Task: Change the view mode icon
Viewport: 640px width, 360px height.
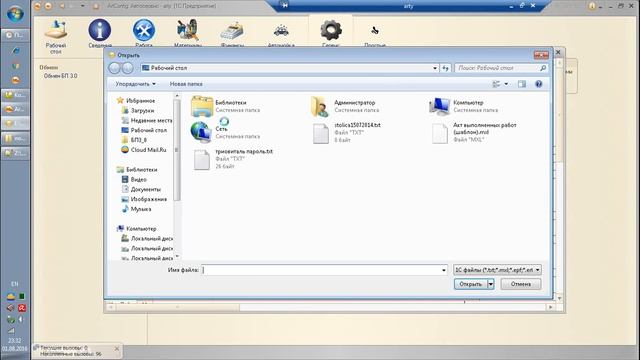Action: pyautogui.click(x=496, y=84)
